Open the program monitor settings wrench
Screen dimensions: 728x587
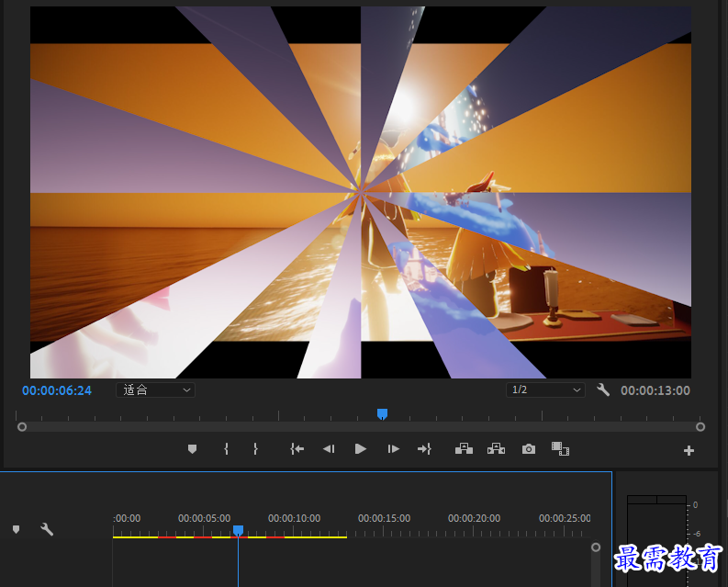pyautogui.click(x=602, y=389)
